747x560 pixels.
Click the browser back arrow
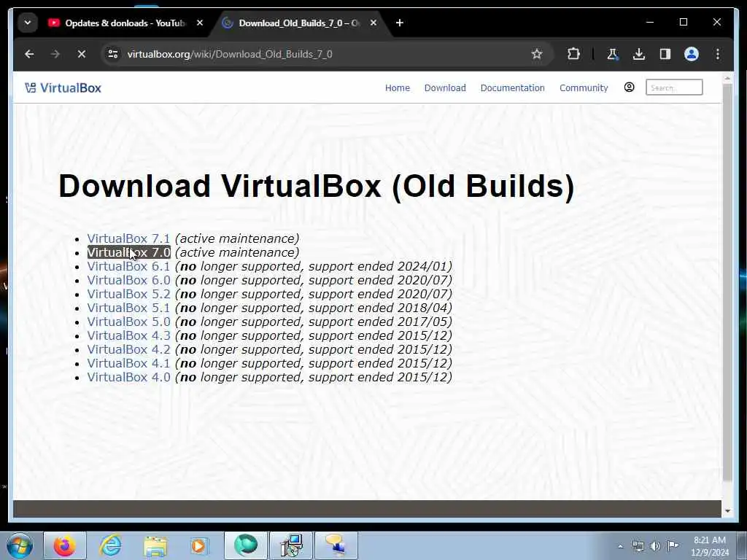[29, 54]
